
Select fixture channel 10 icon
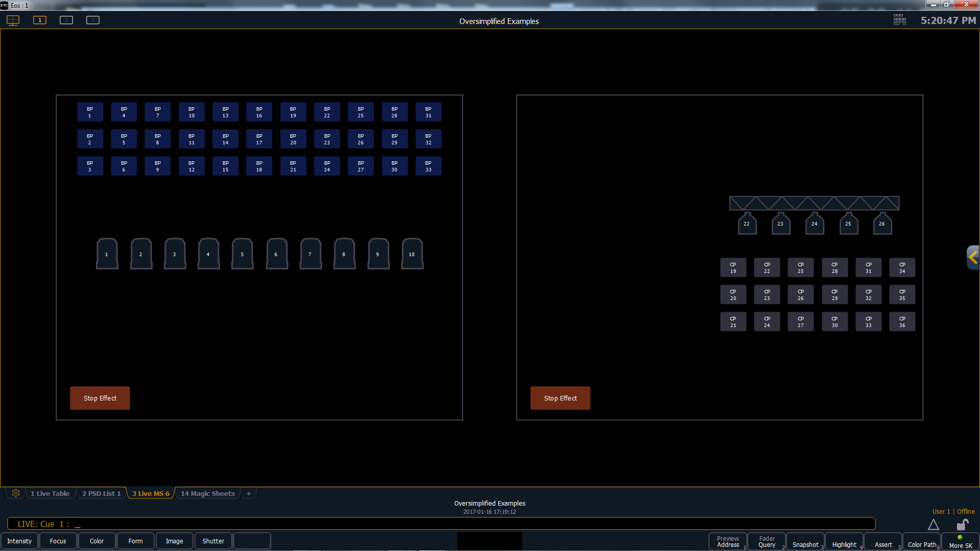point(412,254)
